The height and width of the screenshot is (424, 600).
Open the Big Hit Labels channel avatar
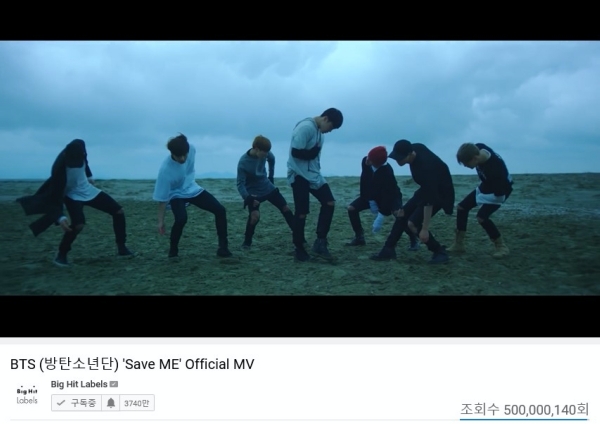pos(27,396)
